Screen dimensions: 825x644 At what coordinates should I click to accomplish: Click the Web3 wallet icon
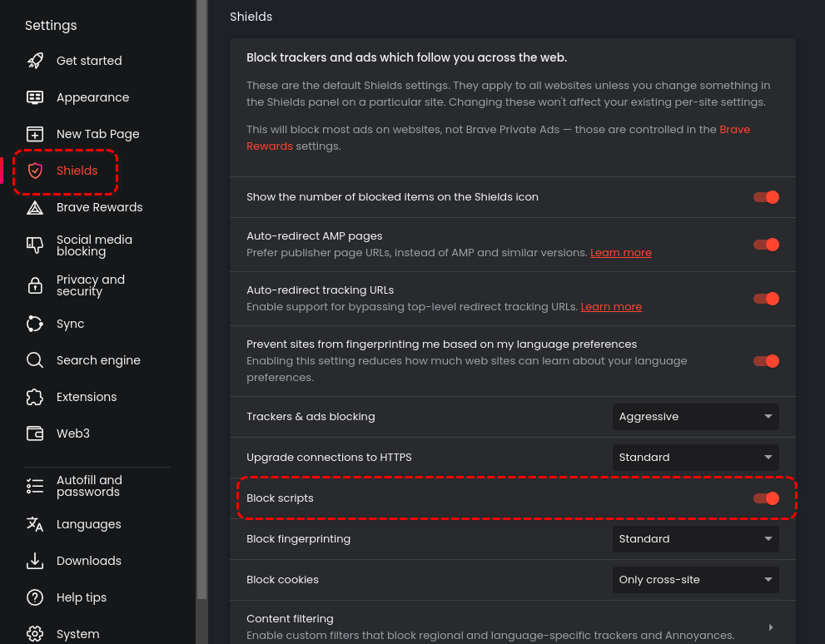pyautogui.click(x=35, y=433)
